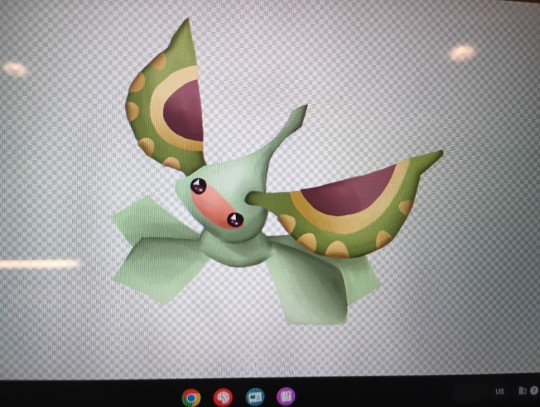Launch the red circular app in shelf
540x407 pixels.
(x=223, y=397)
